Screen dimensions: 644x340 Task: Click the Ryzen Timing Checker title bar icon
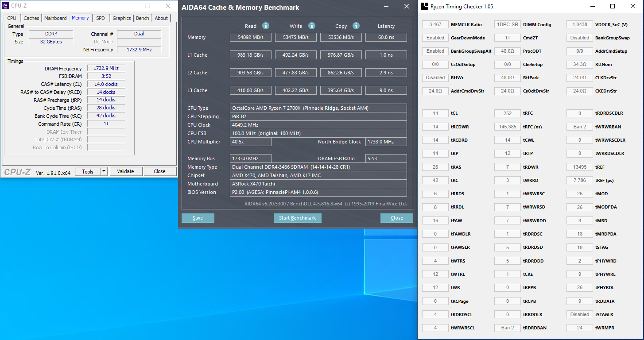click(x=424, y=6)
